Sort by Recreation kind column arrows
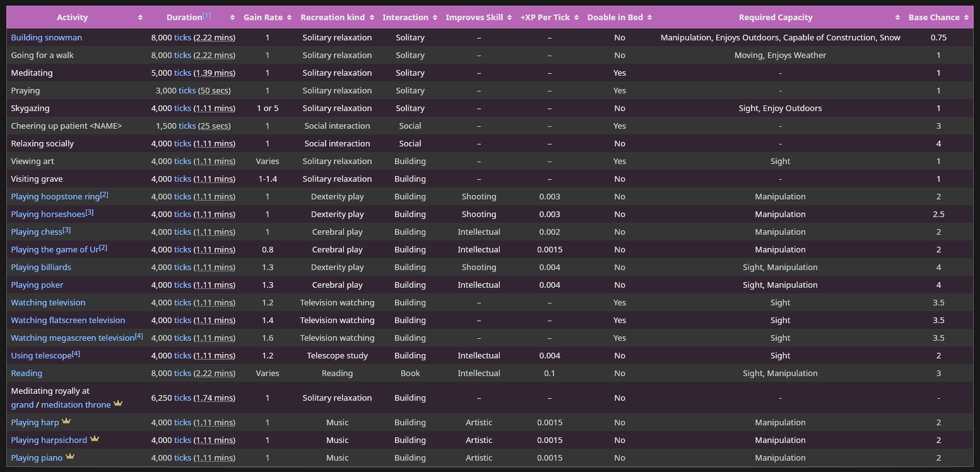The height and width of the screenshot is (472, 980). coord(372,18)
